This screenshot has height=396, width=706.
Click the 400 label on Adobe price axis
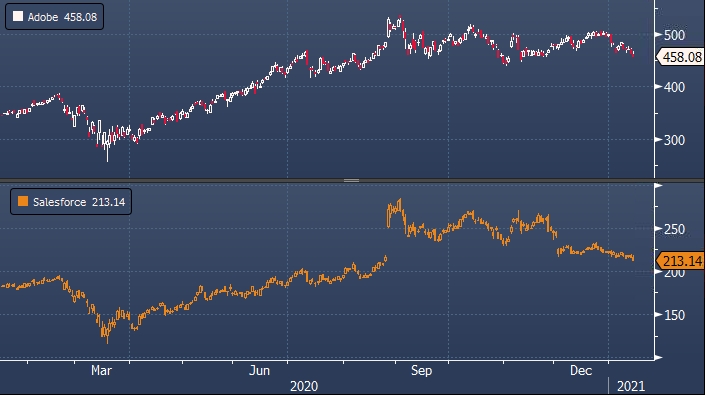coord(674,87)
